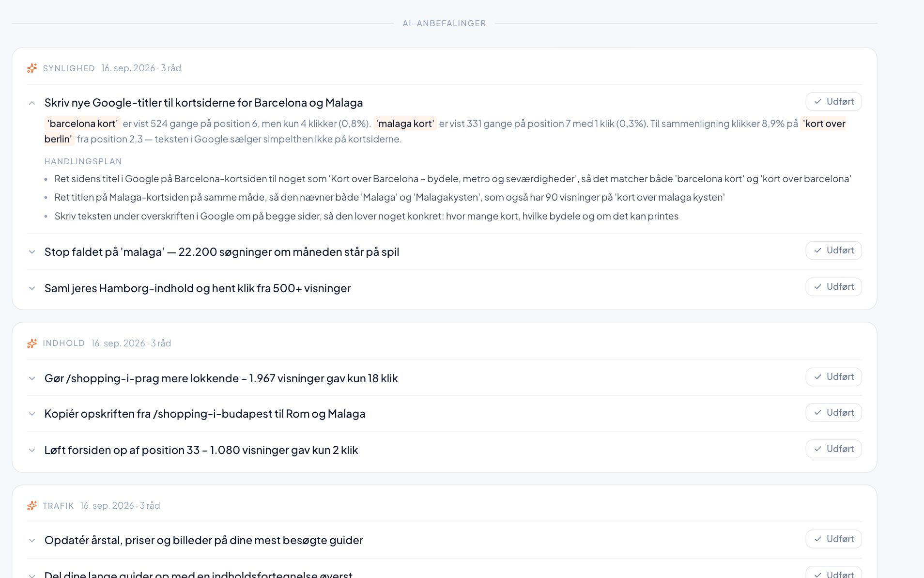Image resolution: width=924 pixels, height=578 pixels.
Task: Click the title 'Gør /shopping-i-prag mere lokkende'
Action: (x=221, y=378)
